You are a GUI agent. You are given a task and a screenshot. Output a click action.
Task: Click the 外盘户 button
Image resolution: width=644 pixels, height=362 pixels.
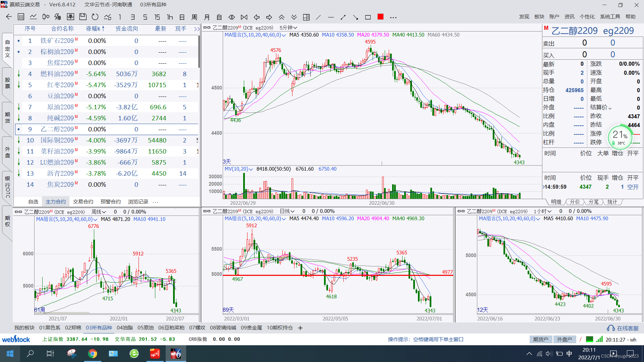(565, 340)
